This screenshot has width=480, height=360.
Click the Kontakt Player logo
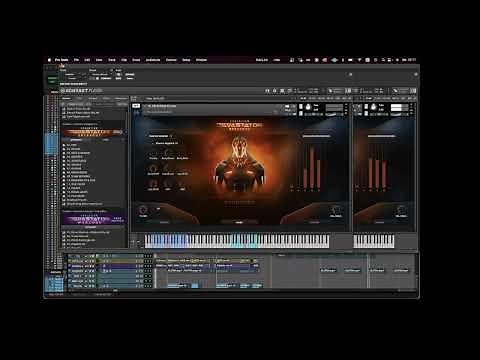[x=82, y=91]
